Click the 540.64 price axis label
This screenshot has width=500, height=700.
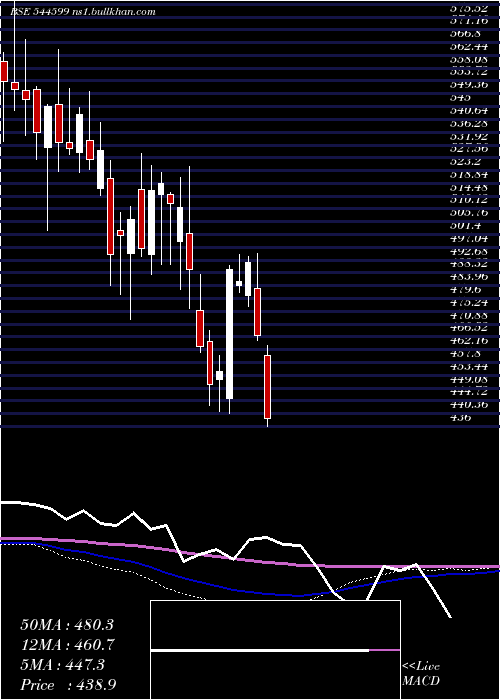pyautogui.click(x=467, y=110)
